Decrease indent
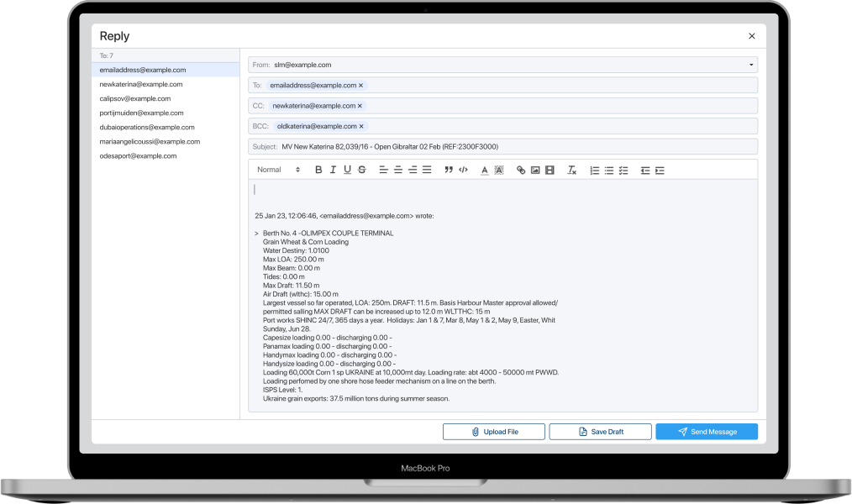Viewport: 852px width, 504px height. coord(645,171)
